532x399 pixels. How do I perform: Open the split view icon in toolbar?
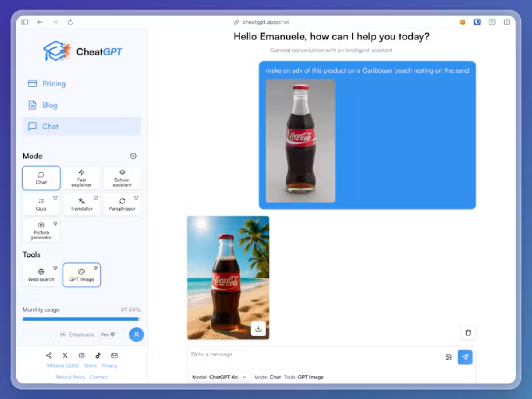click(x=507, y=22)
